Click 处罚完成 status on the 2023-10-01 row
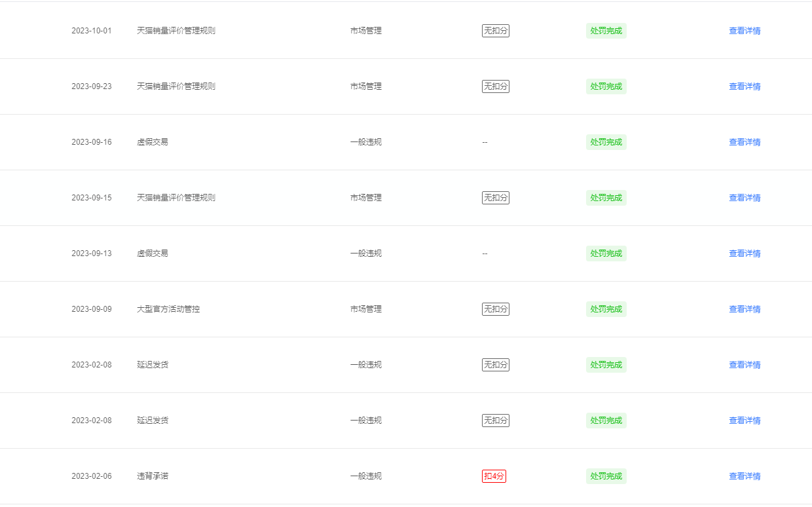 (606, 31)
